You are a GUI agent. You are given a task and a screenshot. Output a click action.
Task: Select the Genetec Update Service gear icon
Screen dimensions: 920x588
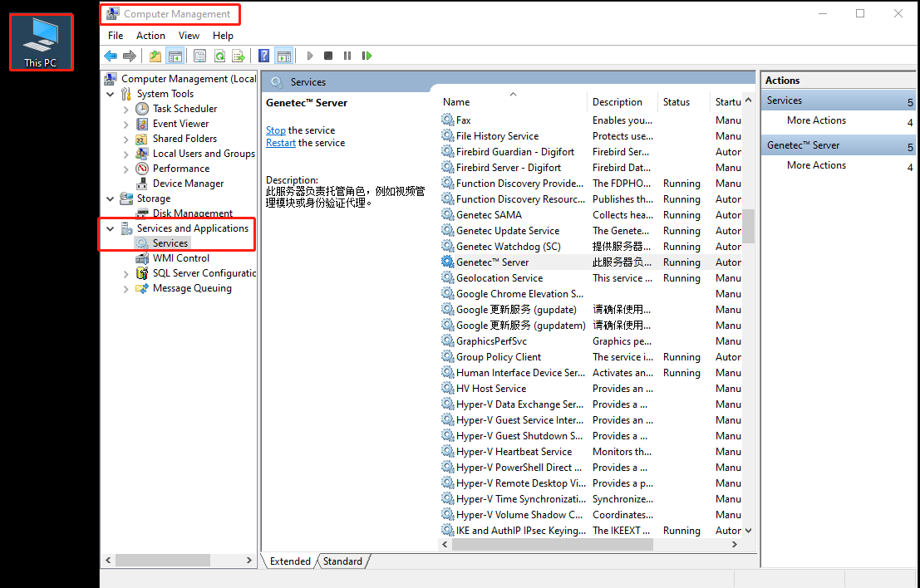coord(448,230)
